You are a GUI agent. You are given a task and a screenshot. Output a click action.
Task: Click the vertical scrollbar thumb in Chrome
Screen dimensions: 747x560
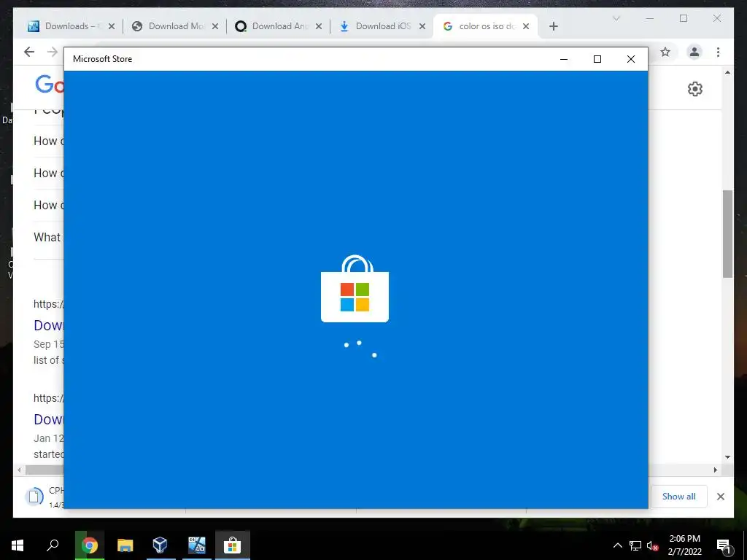point(727,234)
